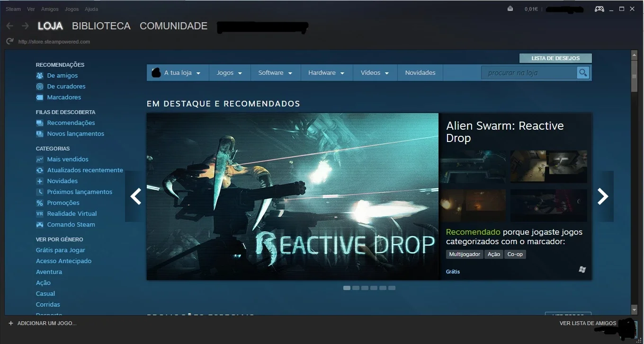The height and width of the screenshot is (344, 644).
Task: Click the scrollbar up arrow
Action: coord(635,55)
